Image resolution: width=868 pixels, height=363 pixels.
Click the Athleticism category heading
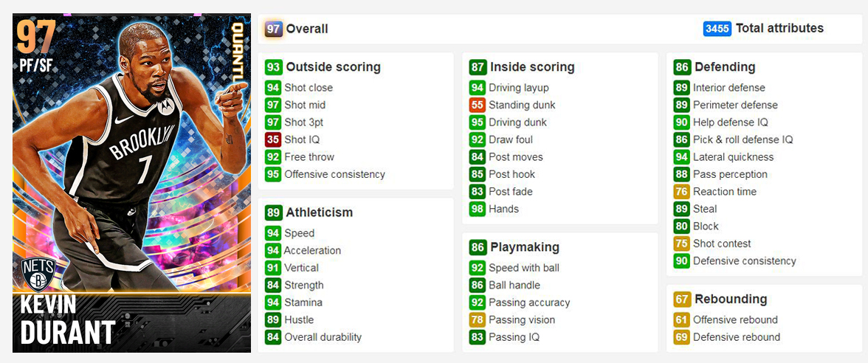320,212
